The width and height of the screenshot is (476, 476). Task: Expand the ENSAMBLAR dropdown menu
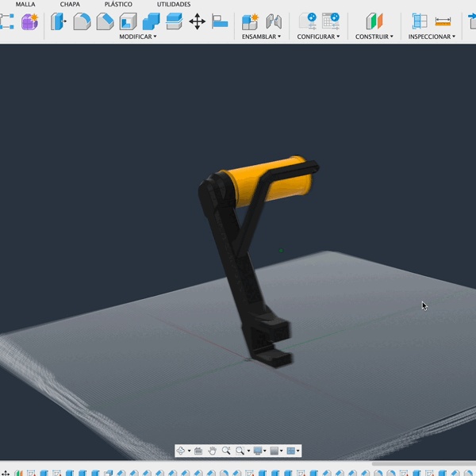coord(261,36)
